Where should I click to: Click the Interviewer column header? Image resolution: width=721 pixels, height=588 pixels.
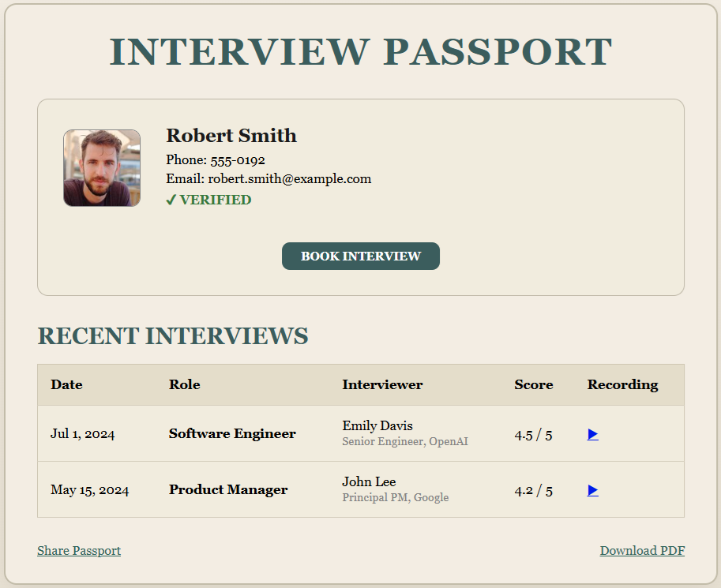[382, 385]
